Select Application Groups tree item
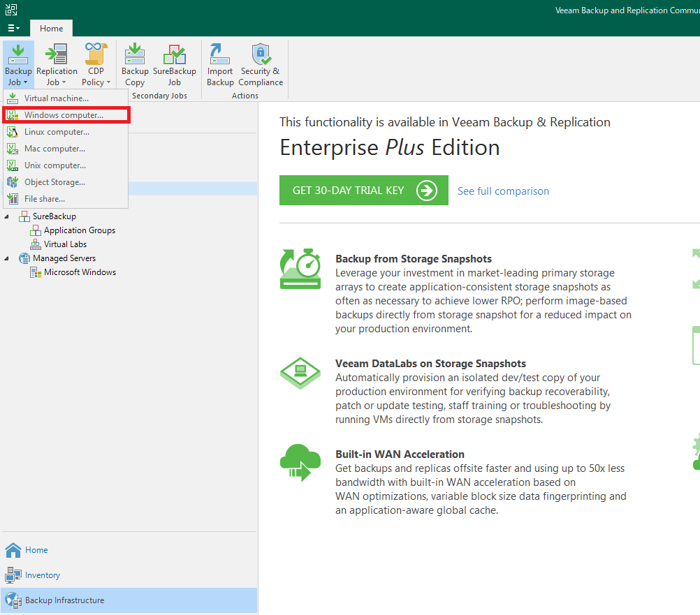Viewport: 700px width, 615px height. (80, 230)
